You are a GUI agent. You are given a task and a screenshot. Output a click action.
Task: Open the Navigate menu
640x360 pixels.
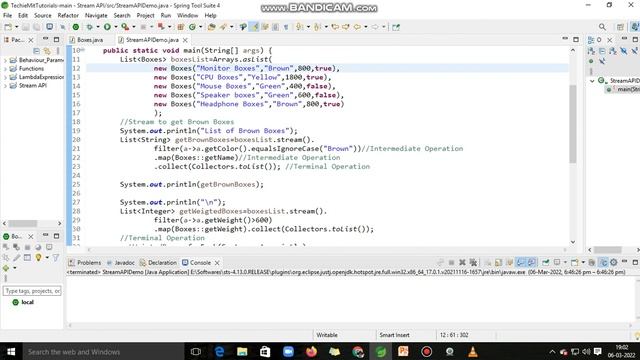tap(96, 16)
